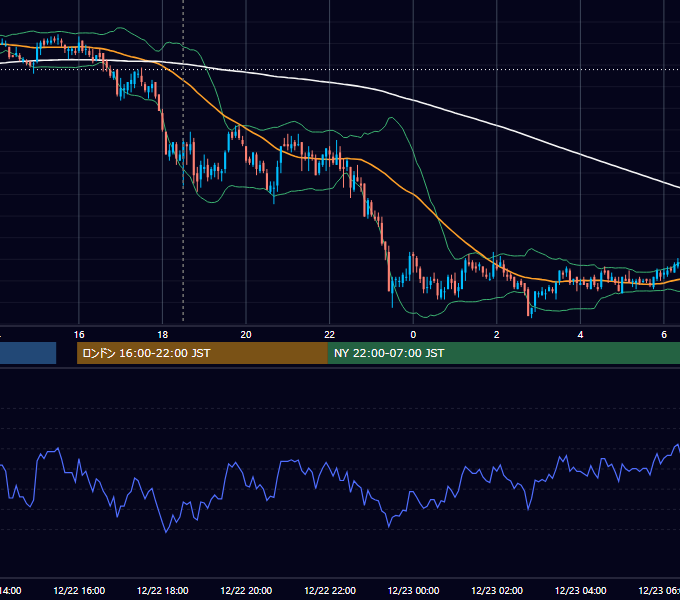
Task: Click hour label 4 under price chart
Action: pos(580,335)
